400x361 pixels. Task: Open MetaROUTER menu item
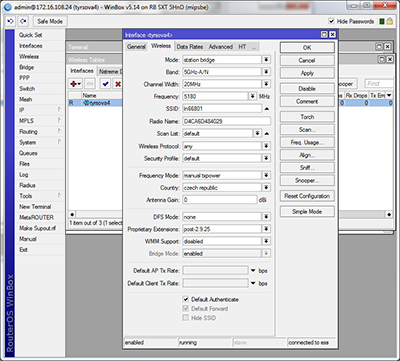tap(36, 217)
